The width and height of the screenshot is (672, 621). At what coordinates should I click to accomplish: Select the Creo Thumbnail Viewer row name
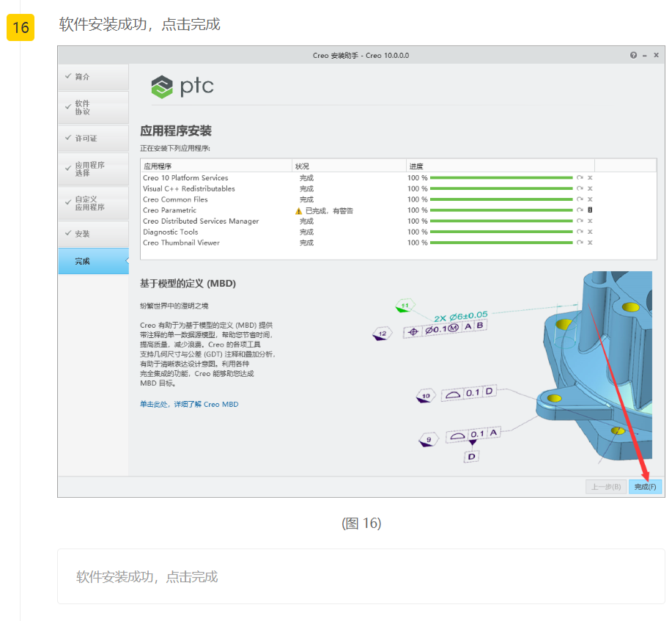coord(181,243)
